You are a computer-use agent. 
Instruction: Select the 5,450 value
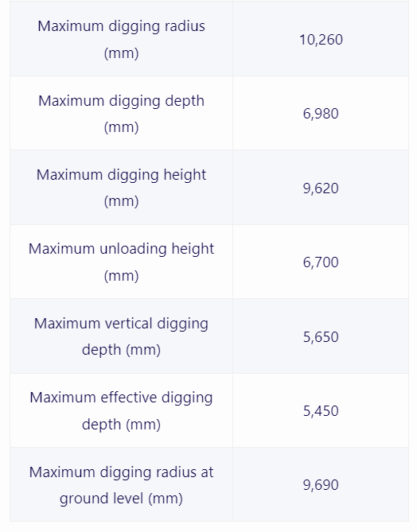321,410
